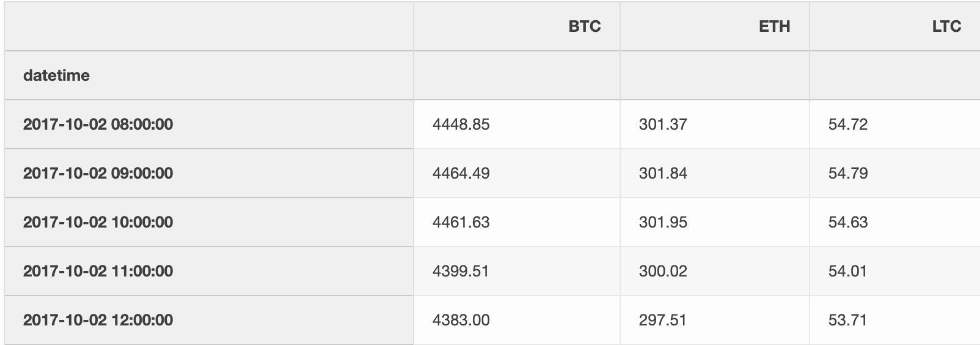The width and height of the screenshot is (980, 345).
Task: Select the ETH cell 301.95
Action: tap(663, 222)
